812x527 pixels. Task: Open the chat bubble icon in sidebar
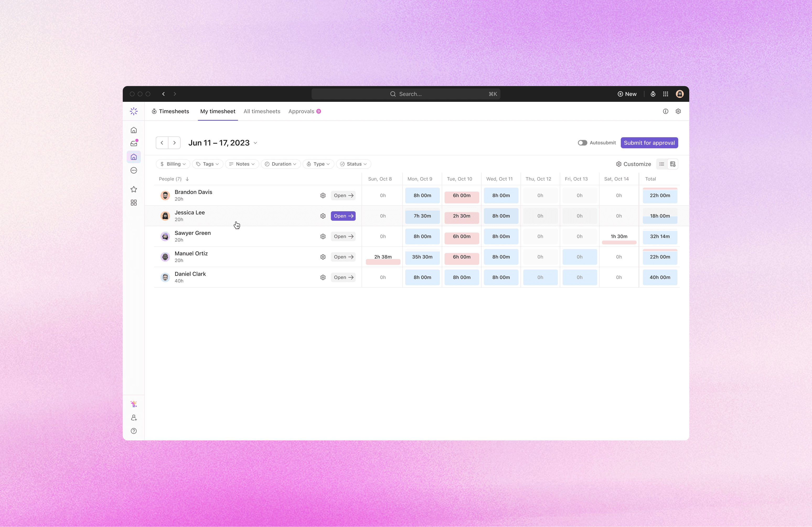(x=134, y=170)
